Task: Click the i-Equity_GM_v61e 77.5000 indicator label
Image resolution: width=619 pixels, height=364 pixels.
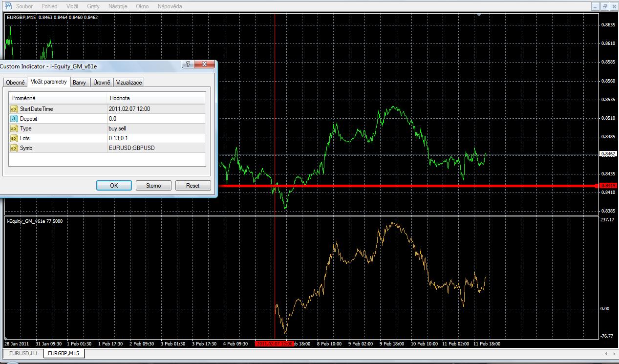Action: (x=34, y=221)
